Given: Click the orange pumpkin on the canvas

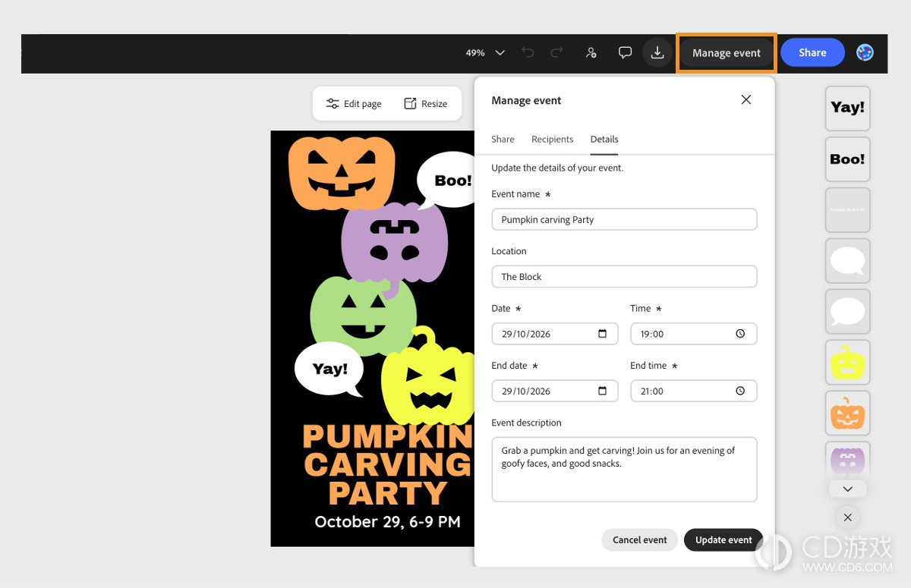Looking at the screenshot, I should pyautogui.click(x=342, y=173).
